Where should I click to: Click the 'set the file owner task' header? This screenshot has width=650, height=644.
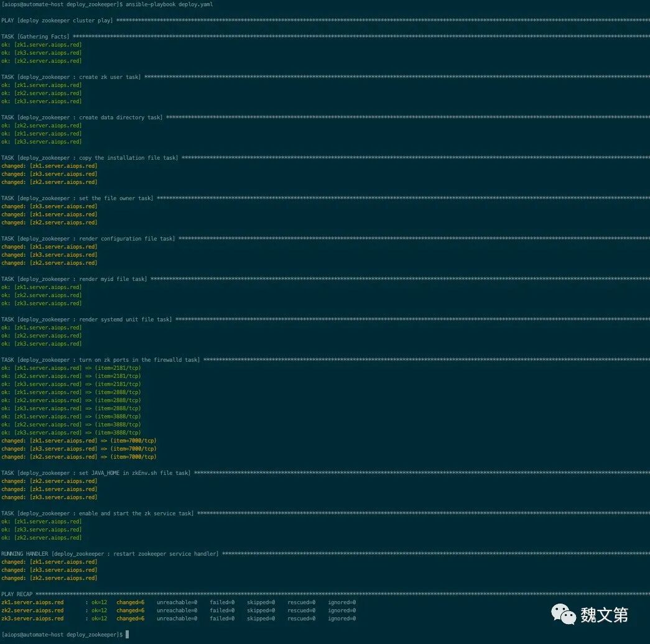tap(77, 198)
